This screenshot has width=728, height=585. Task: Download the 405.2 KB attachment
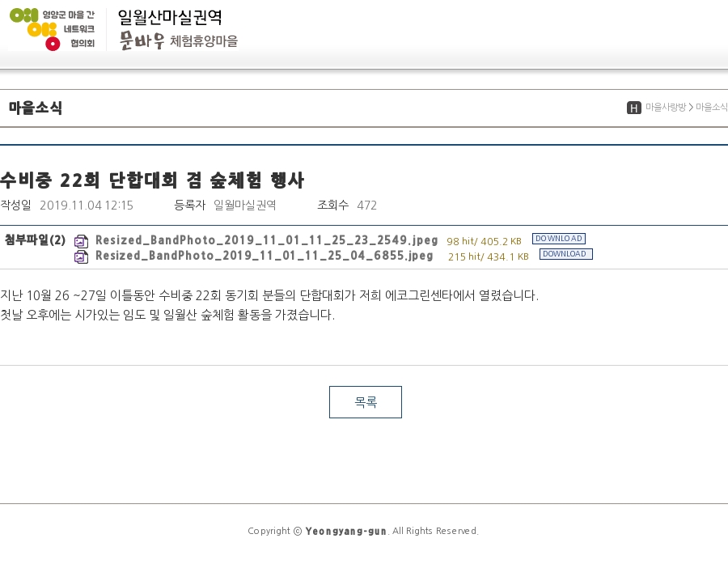[x=558, y=239]
